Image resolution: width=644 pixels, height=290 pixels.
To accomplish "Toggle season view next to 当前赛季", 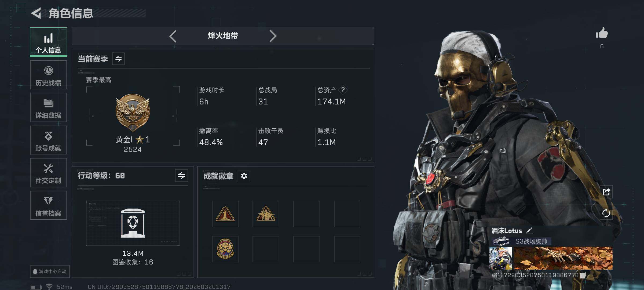I will (x=118, y=59).
